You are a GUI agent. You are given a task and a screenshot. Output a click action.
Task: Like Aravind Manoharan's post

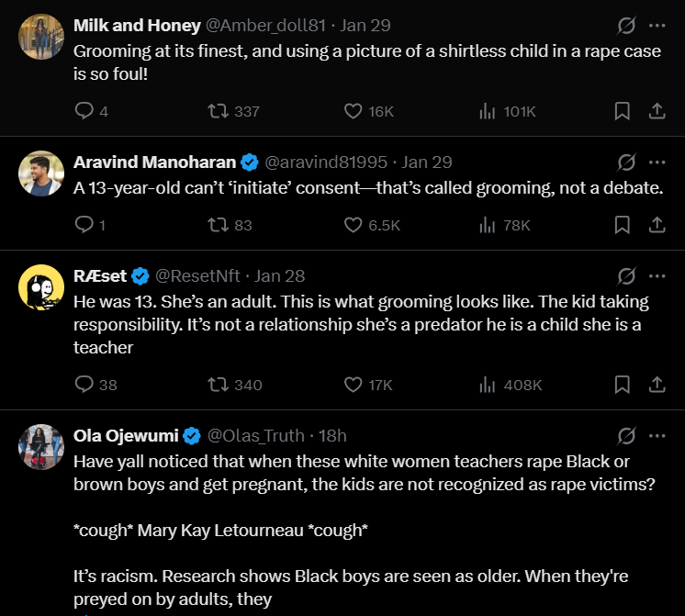[354, 225]
